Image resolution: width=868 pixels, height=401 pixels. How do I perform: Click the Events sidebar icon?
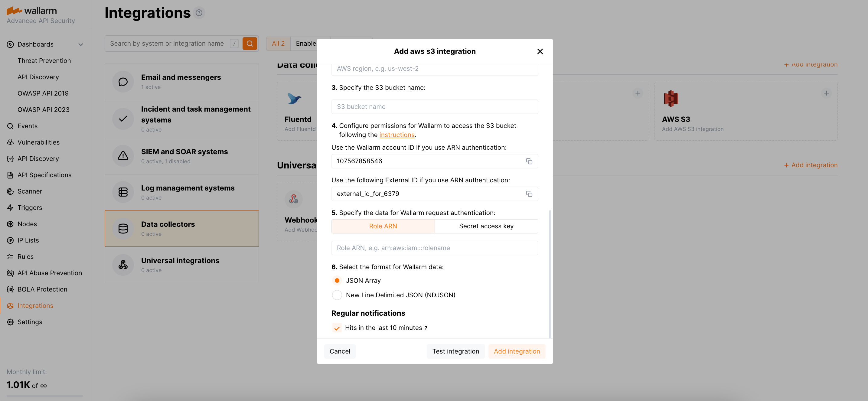pos(10,126)
